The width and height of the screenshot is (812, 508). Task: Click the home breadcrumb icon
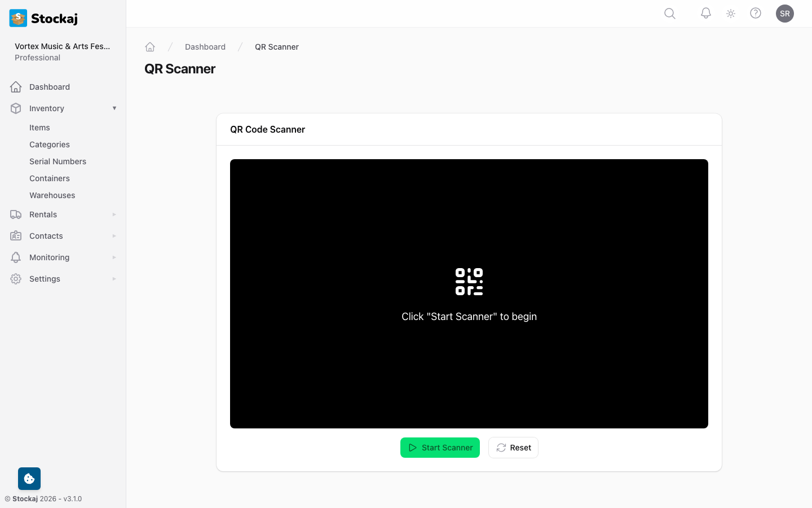click(150, 47)
